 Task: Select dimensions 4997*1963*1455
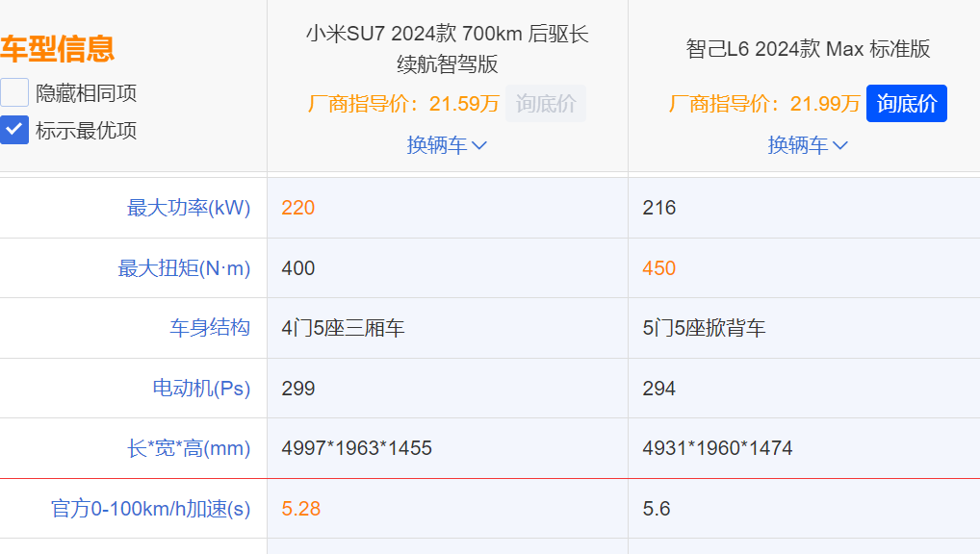point(357,448)
